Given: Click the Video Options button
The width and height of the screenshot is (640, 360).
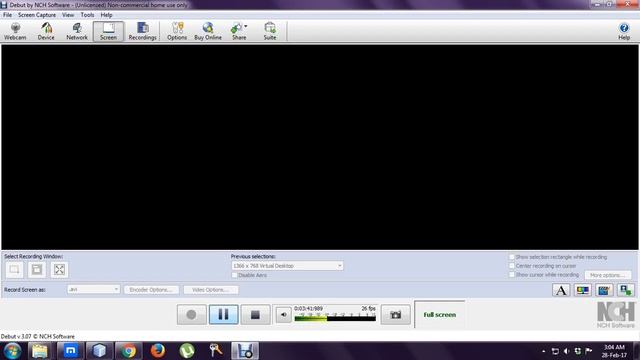Looking at the screenshot, I should 211,290.
